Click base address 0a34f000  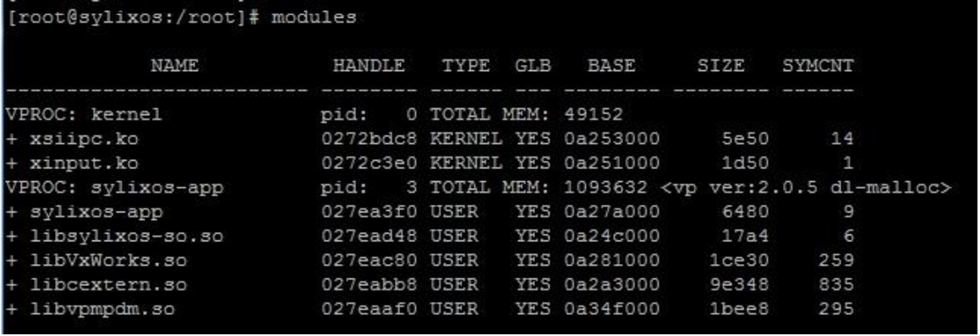[611, 309]
